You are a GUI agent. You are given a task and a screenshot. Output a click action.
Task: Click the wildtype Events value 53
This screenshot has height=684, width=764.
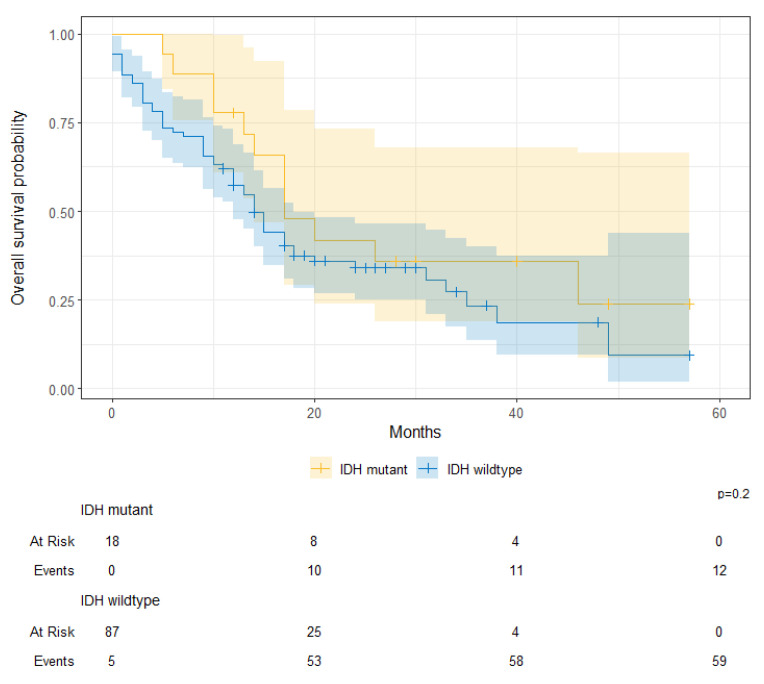coord(314,661)
